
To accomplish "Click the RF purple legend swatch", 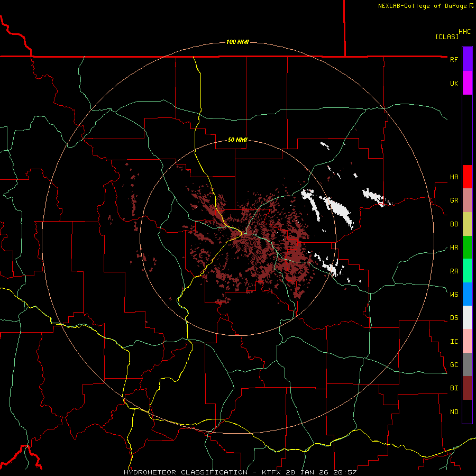I will pos(467,59).
